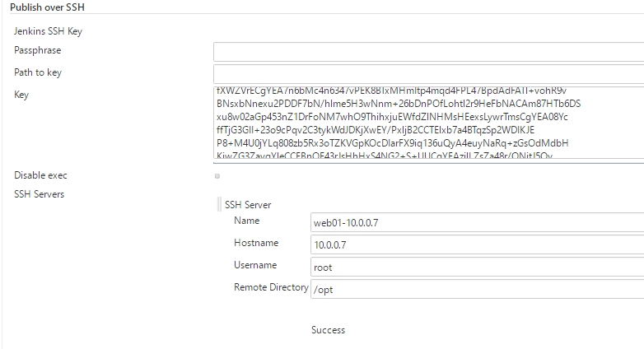Click key line starting with BNsxbNnexu2PDDF7bN
644x349 pixels.
[399, 104]
